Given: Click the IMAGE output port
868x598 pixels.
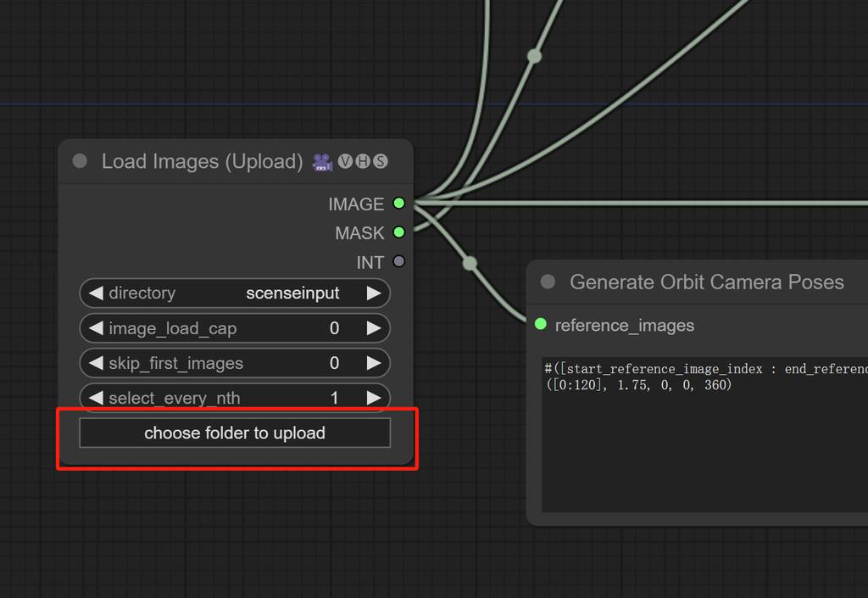Looking at the screenshot, I should click(x=398, y=204).
